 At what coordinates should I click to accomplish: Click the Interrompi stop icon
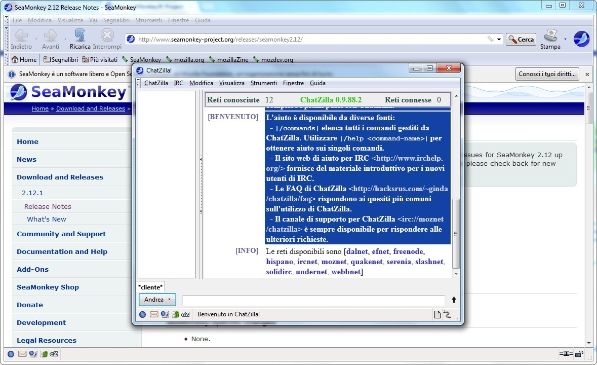coord(107,35)
